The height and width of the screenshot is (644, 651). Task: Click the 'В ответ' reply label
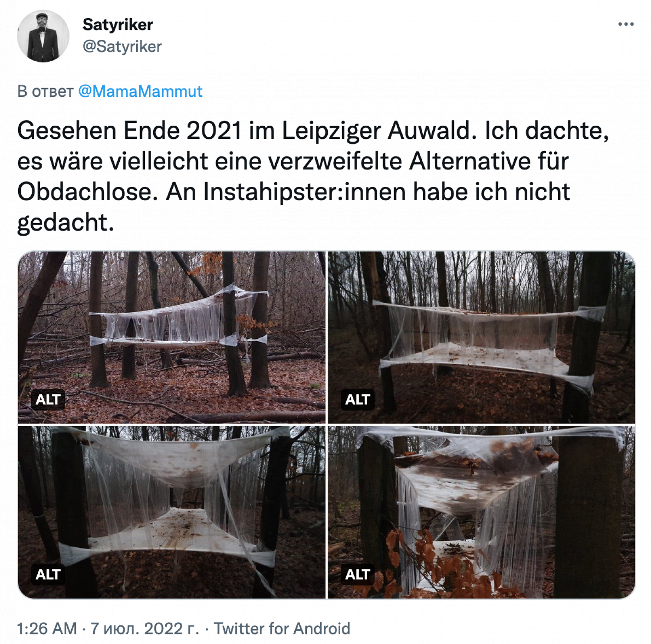coord(45,91)
